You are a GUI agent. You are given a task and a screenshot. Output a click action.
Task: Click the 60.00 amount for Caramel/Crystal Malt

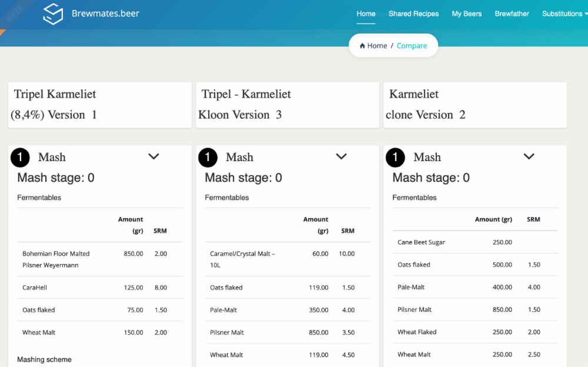pos(320,253)
